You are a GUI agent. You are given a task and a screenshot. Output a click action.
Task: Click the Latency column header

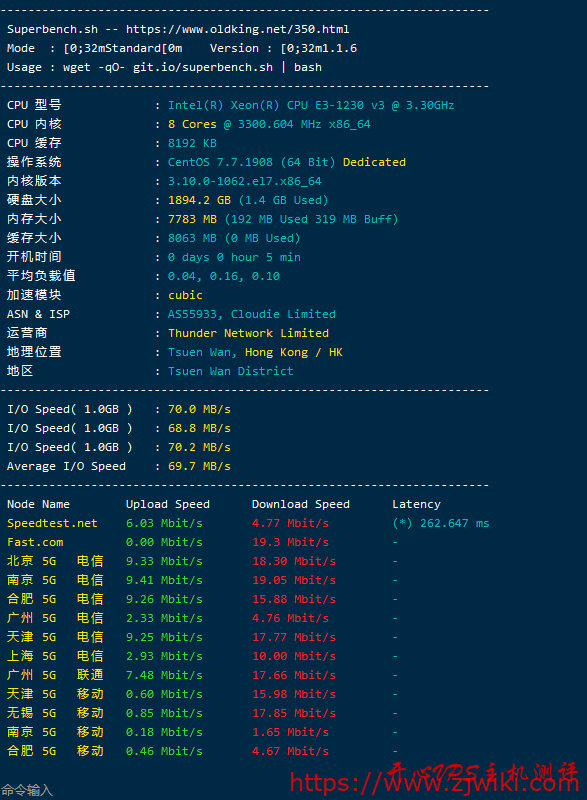416,504
